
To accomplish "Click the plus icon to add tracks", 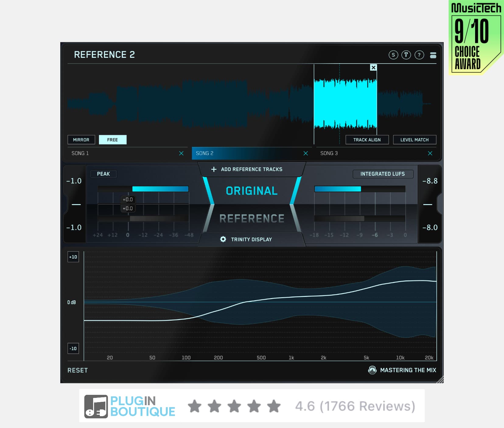I will [x=214, y=169].
